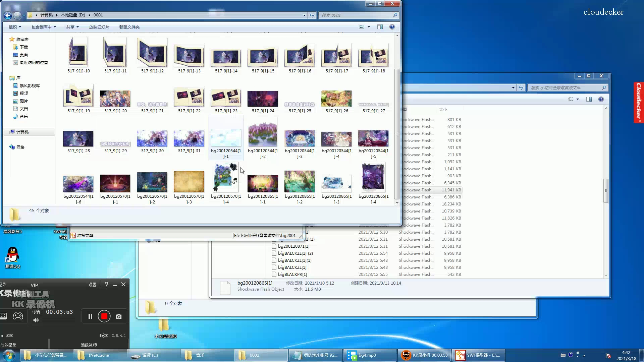Screen dimensions: 644x362
Task: Open 小花仙资源8 desktop folder
Action: tap(165, 328)
